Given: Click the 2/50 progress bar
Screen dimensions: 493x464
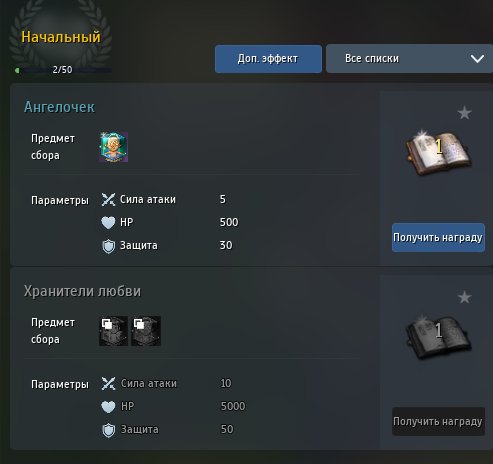Looking at the screenshot, I should pyautogui.click(x=63, y=70).
